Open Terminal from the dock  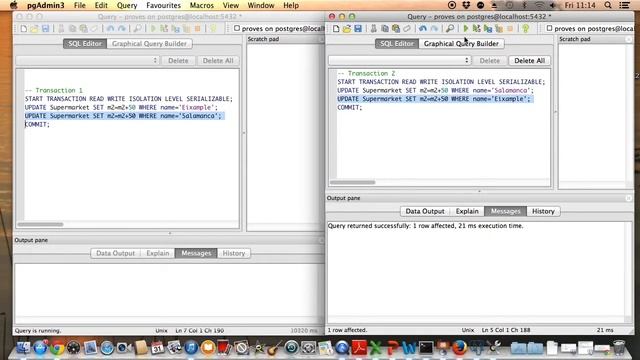(426, 348)
